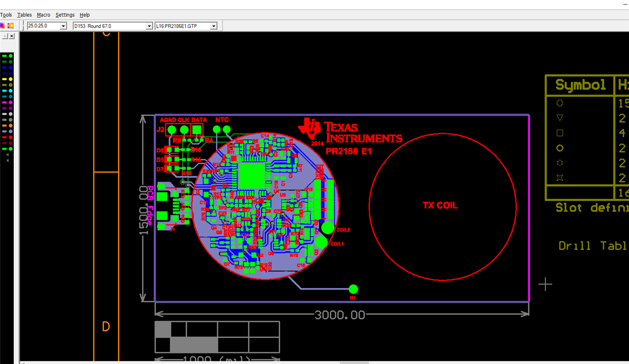
Task: Select the cyan dot layer swatch
Action: (x=11, y=91)
